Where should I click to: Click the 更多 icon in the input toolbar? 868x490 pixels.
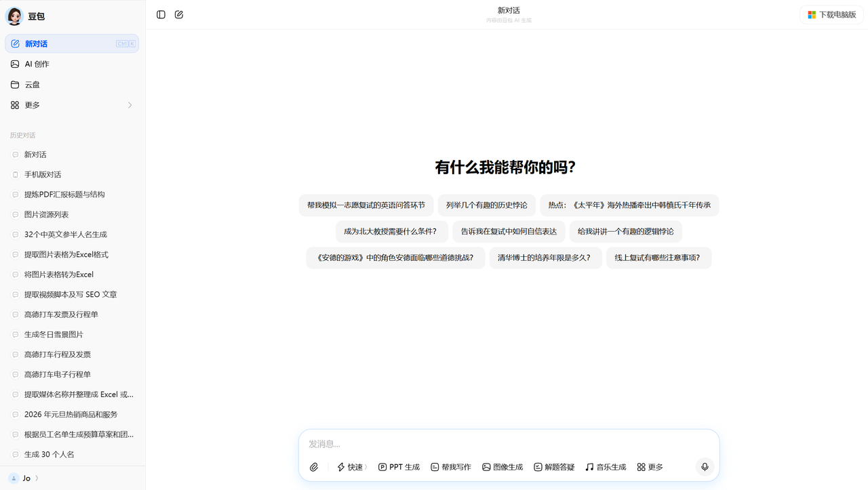[649, 467]
